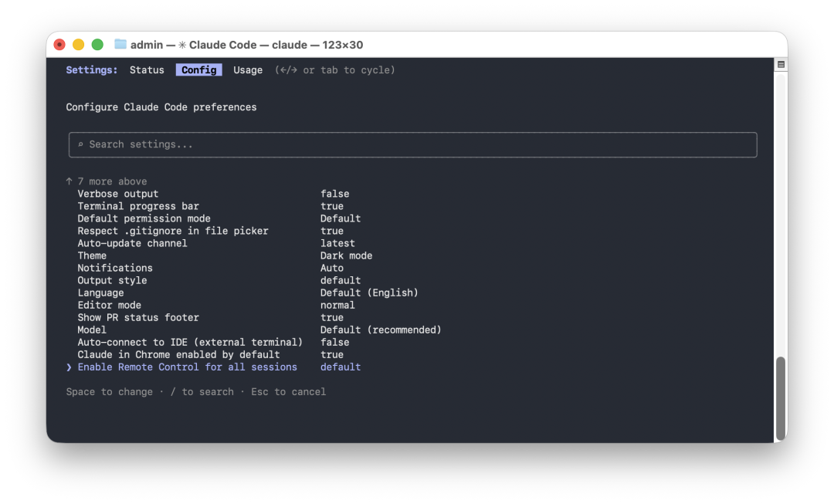Click the selection chevron before Enable Remote Control
Viewport: 834px width, 504px height.
pyautogui.click(x=69, y=367)
